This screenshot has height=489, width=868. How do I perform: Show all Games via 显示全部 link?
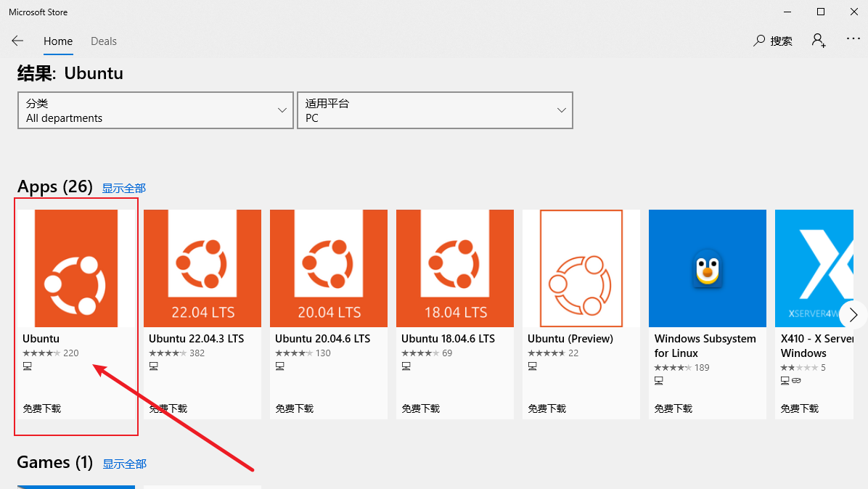tap(125, 464)
